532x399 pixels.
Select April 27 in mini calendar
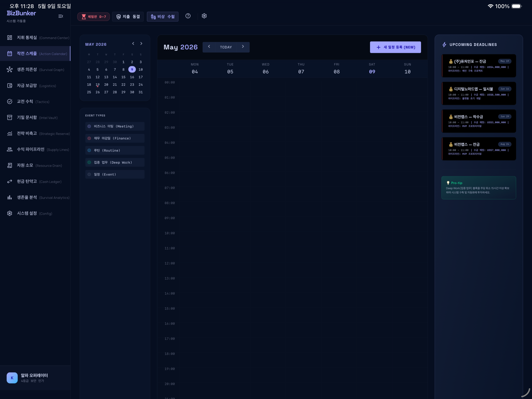pos(89,62)
